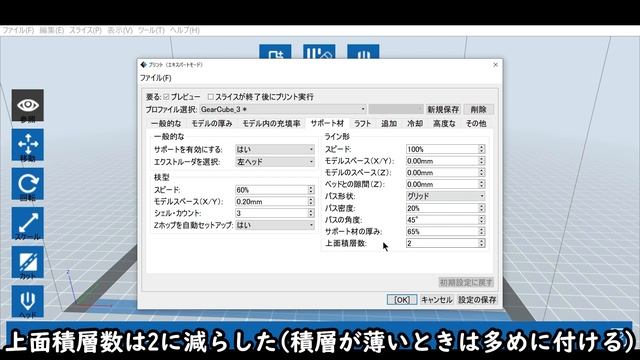
Task: Open the main window スライス(P) menu
Action: coord(85,31)
